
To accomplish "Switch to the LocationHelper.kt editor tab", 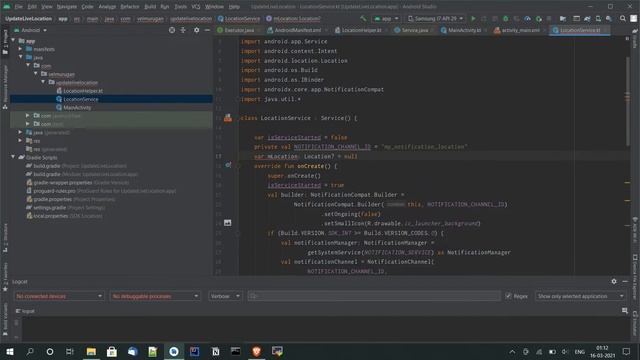I will coord(361,30).
